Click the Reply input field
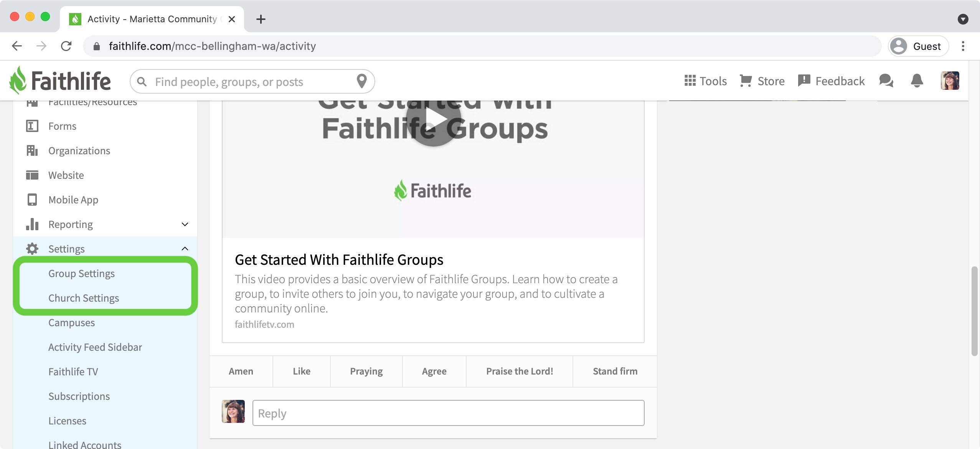The image size is (980, 449). click(448, 413)
